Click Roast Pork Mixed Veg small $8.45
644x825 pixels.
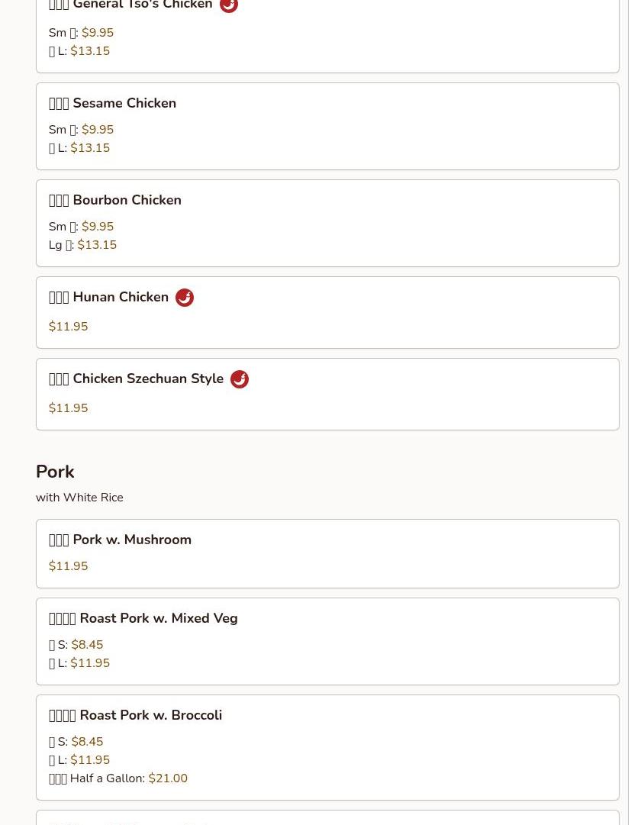tap(87, 645)
